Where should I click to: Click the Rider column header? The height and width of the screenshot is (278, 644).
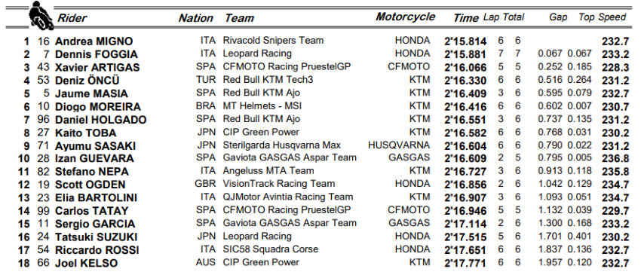[72, 18]
